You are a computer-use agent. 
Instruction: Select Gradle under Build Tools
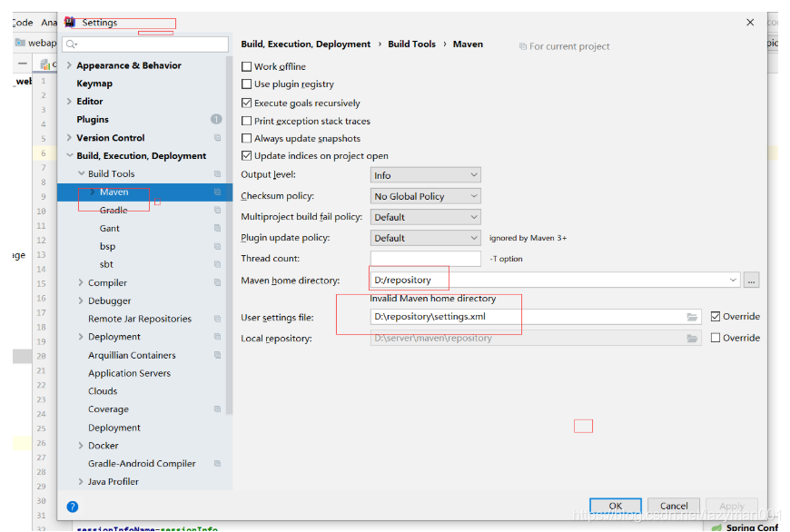114,210
